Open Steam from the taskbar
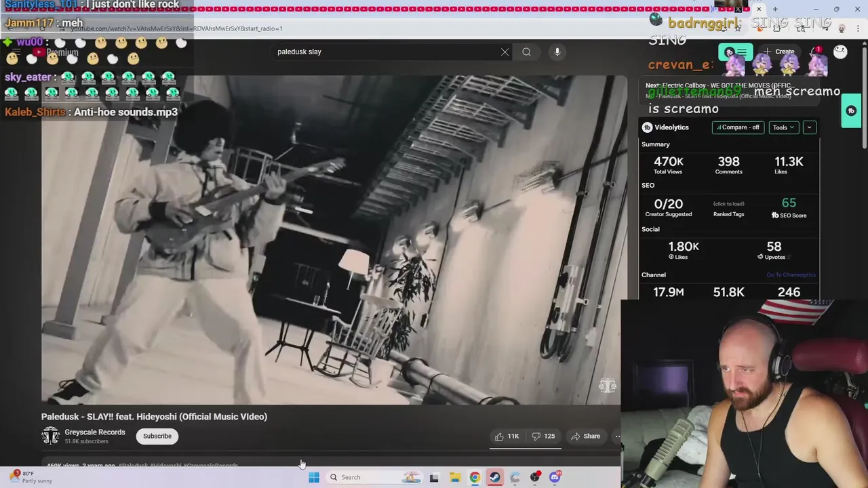Screen dimensions: 868x488 [495, 477]
